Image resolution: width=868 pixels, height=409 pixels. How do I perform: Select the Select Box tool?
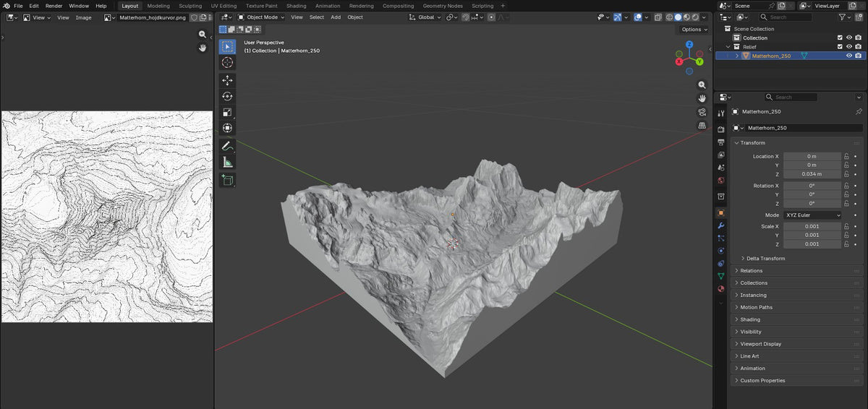[228, 47]
